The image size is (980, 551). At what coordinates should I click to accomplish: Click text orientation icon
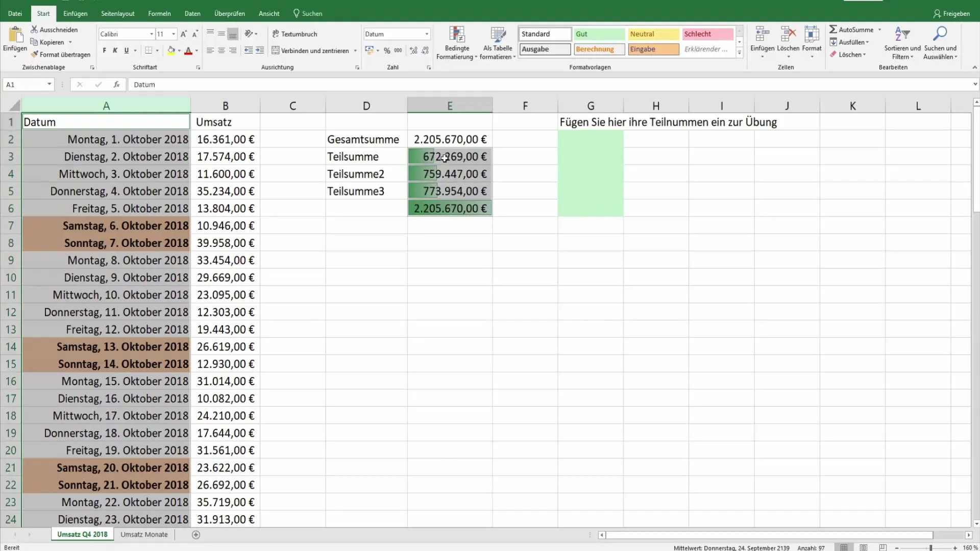point(249,34)
